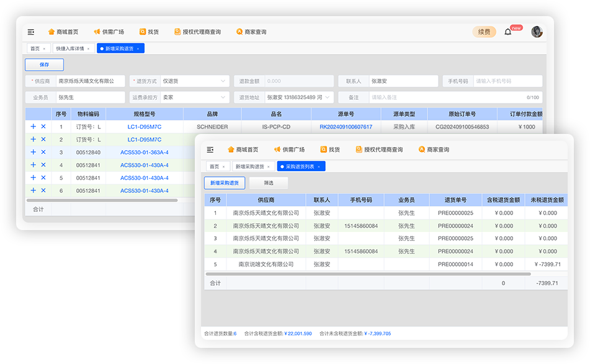Click the 联系人 input field
Viewport: 590px width, 364px height.
403,81
